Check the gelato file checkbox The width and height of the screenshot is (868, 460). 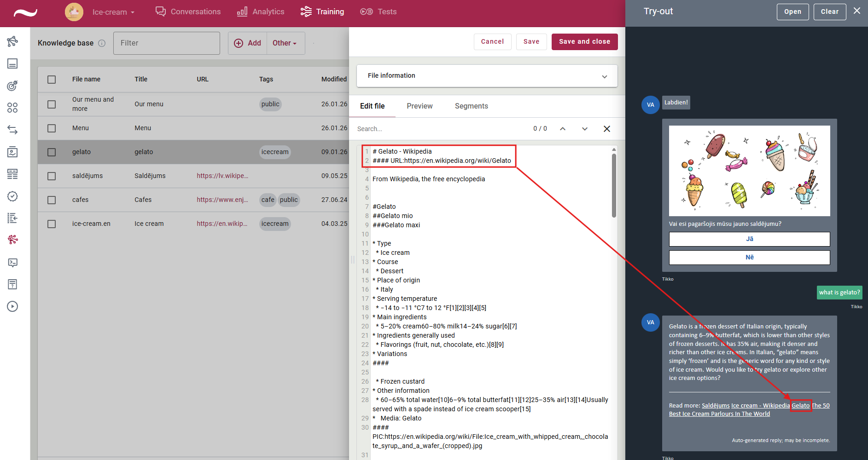pyautogui.click(x=52, y=152)
